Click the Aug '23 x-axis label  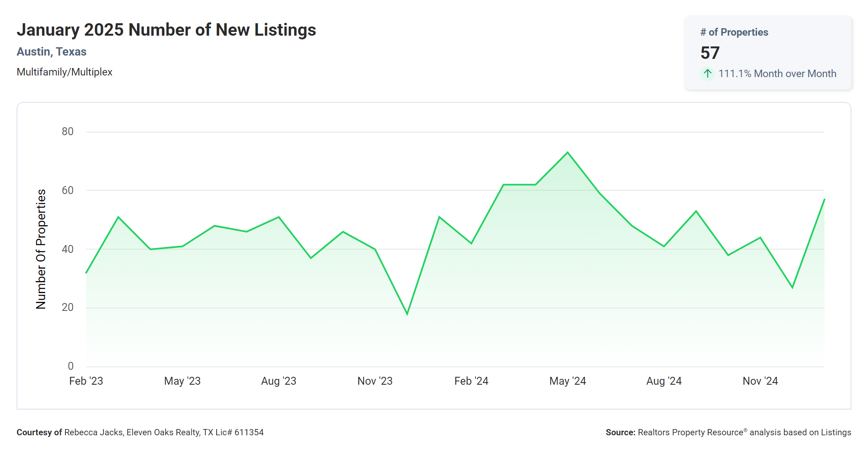tap(279, 381)
